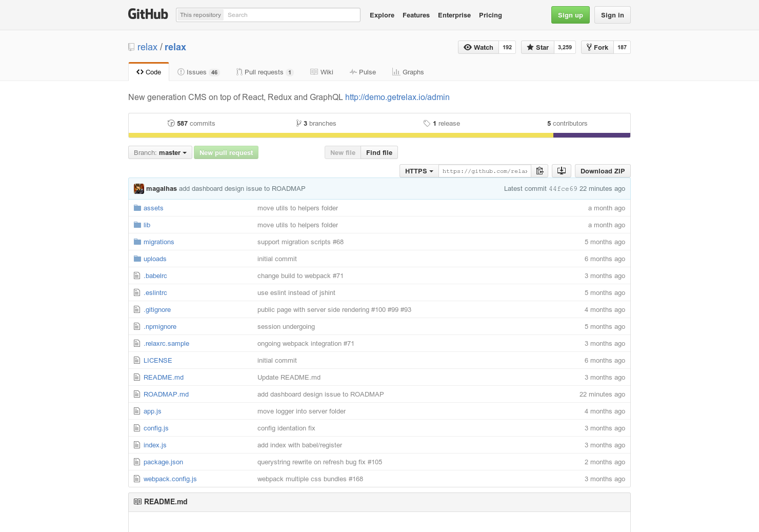The height and width of the screenshot is (532, 759).
Task: Click the Sign in button
Action: click(x=612, y=15)
